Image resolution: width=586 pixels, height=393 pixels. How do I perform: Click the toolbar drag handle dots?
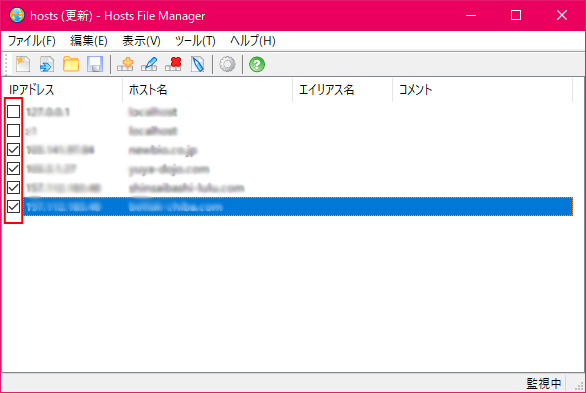coord(6,64)
